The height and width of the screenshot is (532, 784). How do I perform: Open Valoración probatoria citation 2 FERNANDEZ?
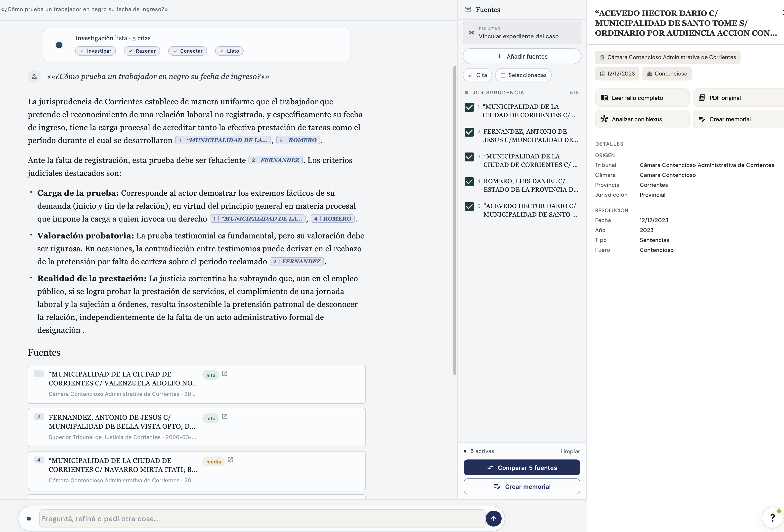297,261
